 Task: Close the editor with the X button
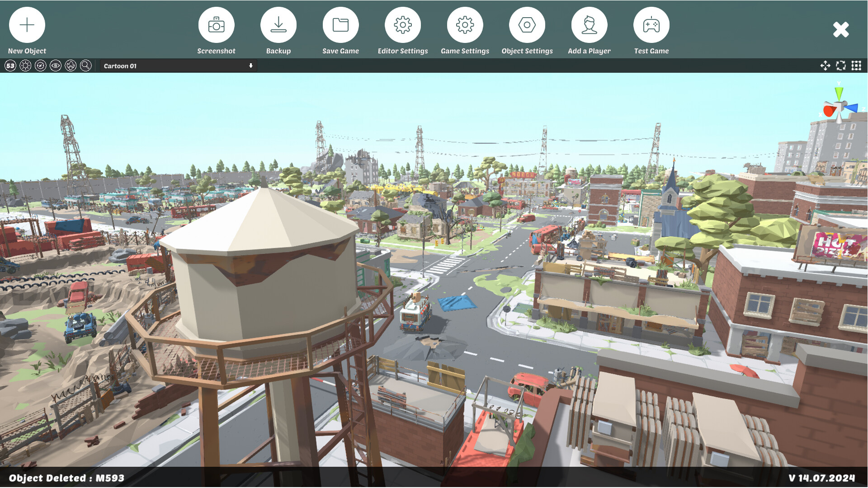(x=841, y=29)
